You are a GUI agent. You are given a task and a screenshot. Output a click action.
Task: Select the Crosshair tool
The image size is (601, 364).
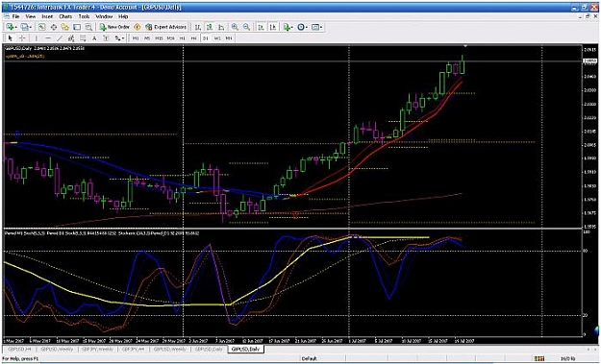22,38
